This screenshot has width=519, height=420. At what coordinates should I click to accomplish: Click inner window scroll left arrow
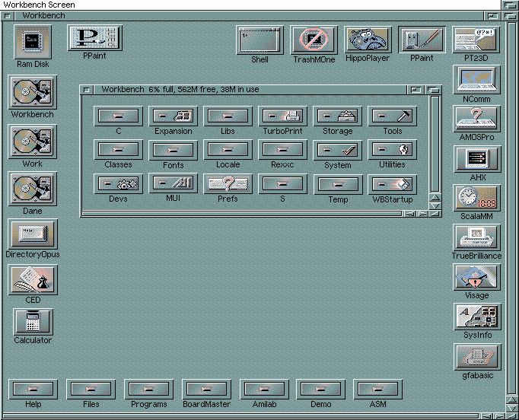click(410, 214)
